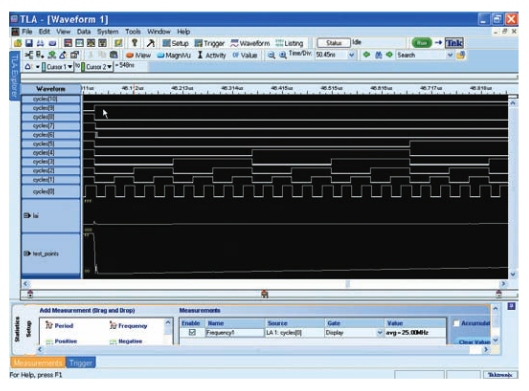Open the Setup window from toolbar
Viewport: 529px width, 391px height.
coord(175,43)
